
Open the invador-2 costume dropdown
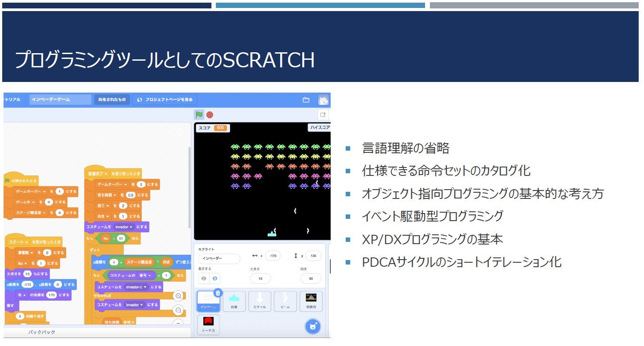pyautogui.click(x=137, y=287)
